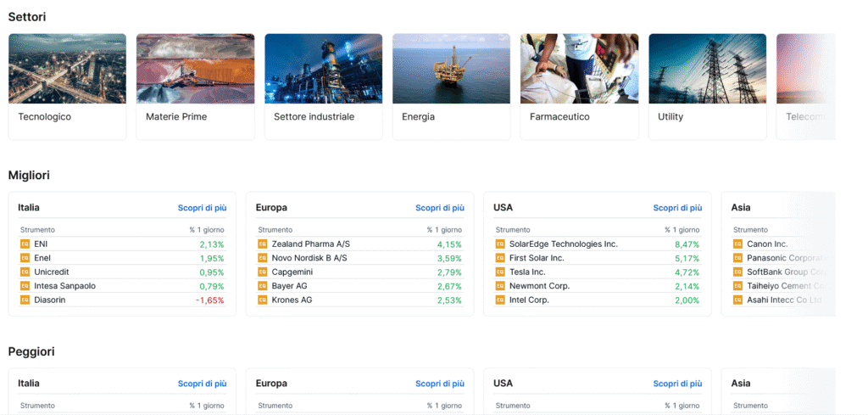This screenshot has height=415, width=868.
Task: Click the EQ icon beside Krones AG
Action: coord(263,300)
